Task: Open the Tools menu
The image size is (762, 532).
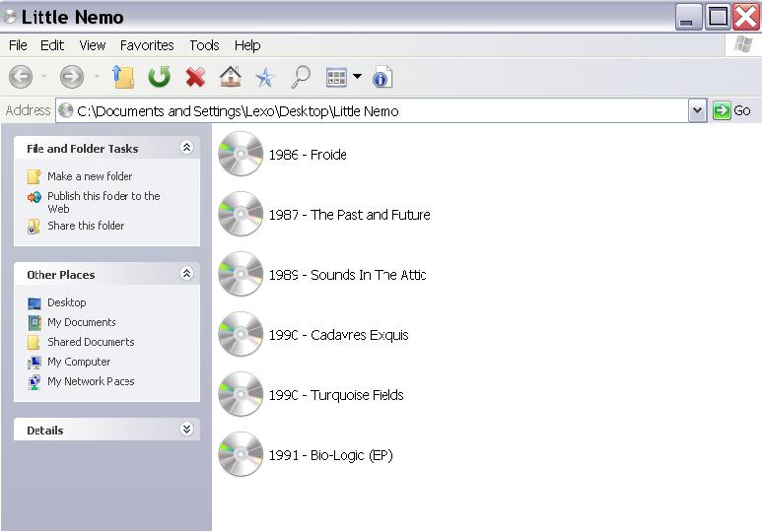Action: point(204,45)
